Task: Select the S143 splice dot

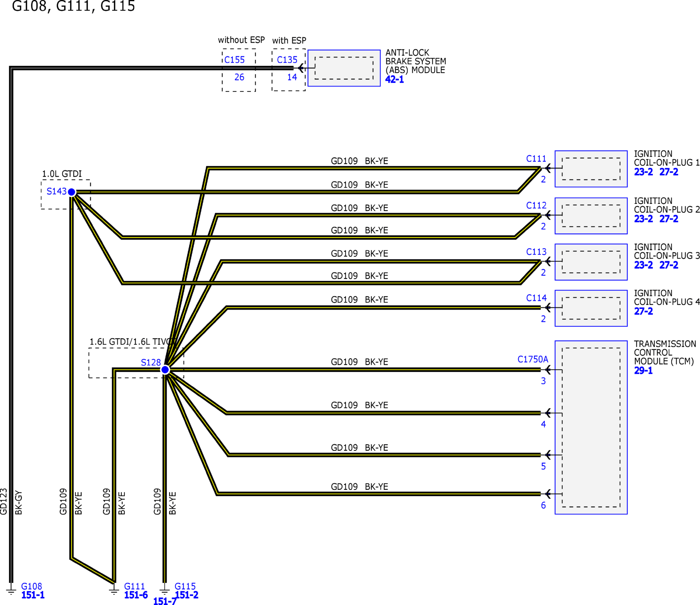Action: (72, 192)
